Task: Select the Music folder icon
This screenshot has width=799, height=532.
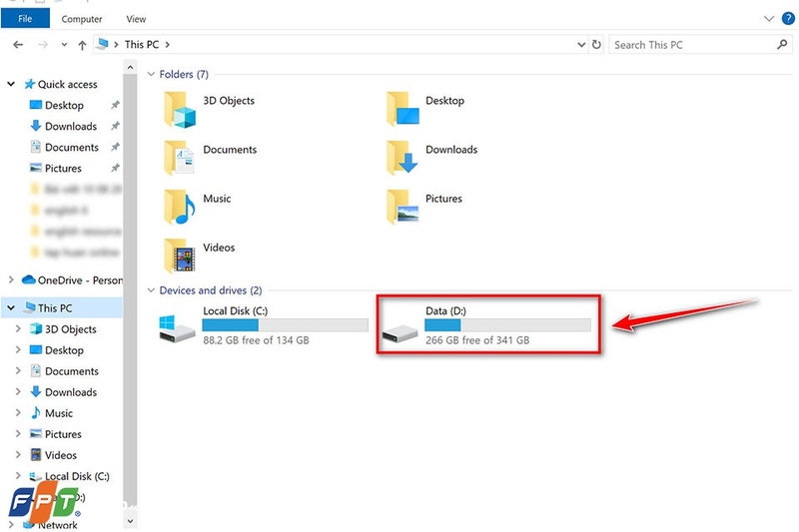Action: tap(180, 207)
